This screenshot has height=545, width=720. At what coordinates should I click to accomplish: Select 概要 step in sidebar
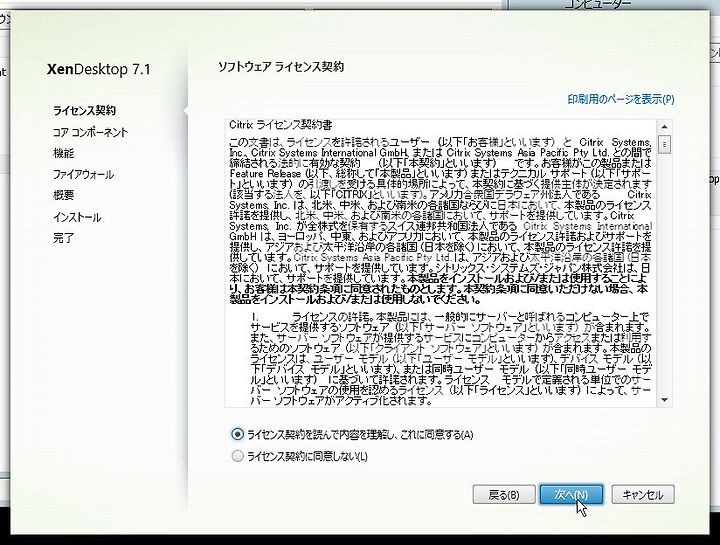click(63, 195)
